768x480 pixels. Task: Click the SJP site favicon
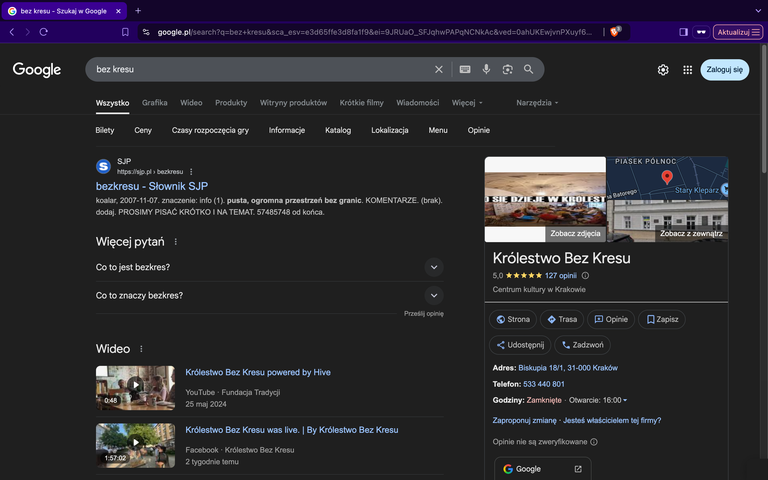[103, 167]
